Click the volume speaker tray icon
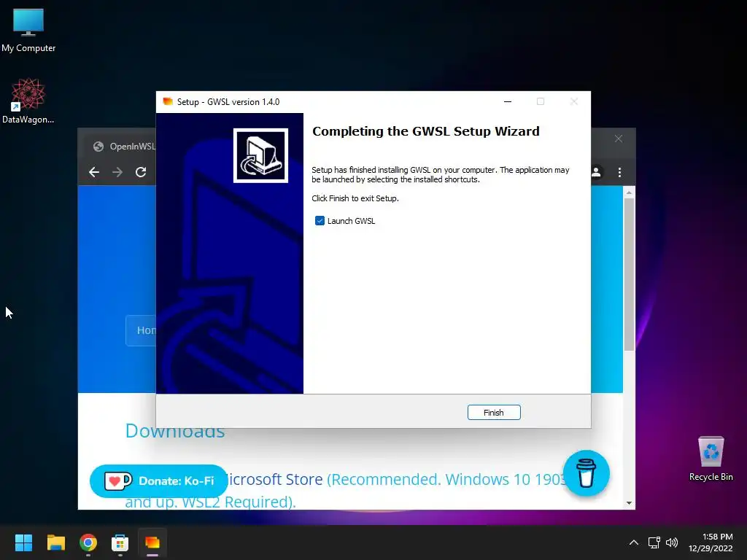This screenshot has width=747, height=560. click(672, 542)
